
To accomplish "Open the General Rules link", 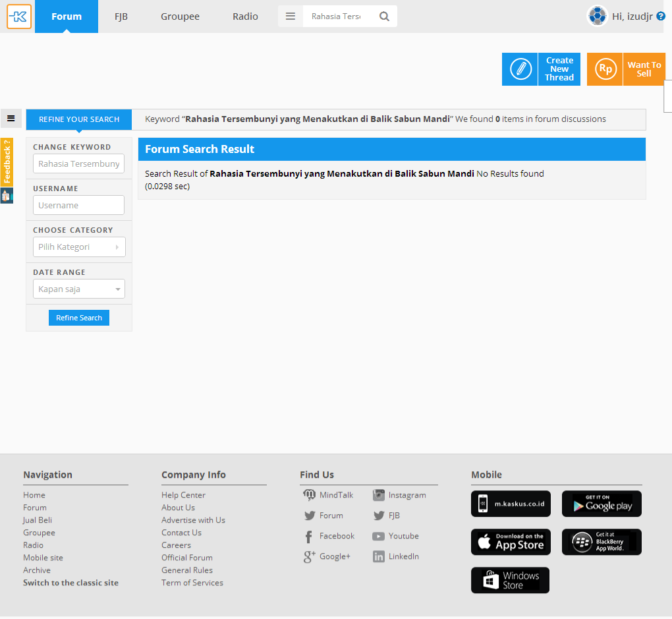I will pyautogui.click(x=187, y=570).
